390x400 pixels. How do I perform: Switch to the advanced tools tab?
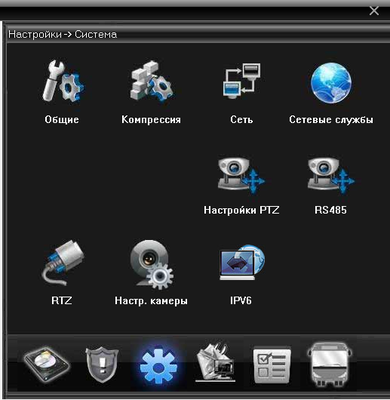pyautogui.click(x=215, y=363)
